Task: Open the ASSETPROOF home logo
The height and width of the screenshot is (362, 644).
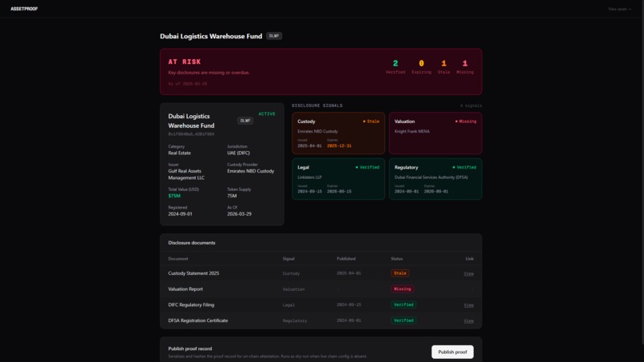Action: [24, 9]
